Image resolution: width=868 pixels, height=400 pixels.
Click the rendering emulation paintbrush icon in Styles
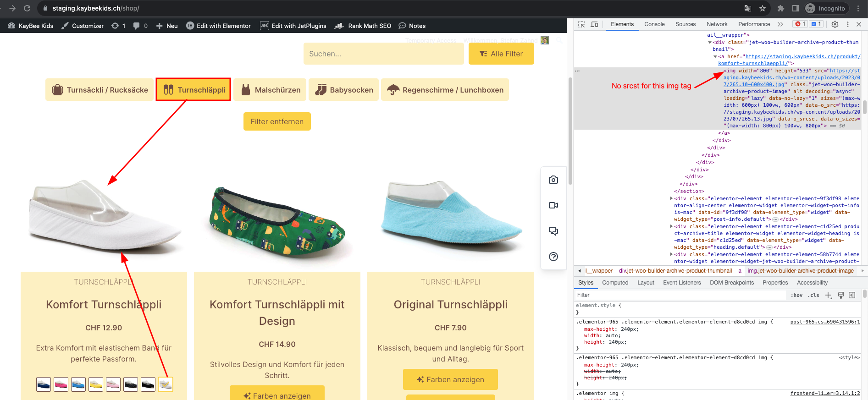[x=841, y=296]
